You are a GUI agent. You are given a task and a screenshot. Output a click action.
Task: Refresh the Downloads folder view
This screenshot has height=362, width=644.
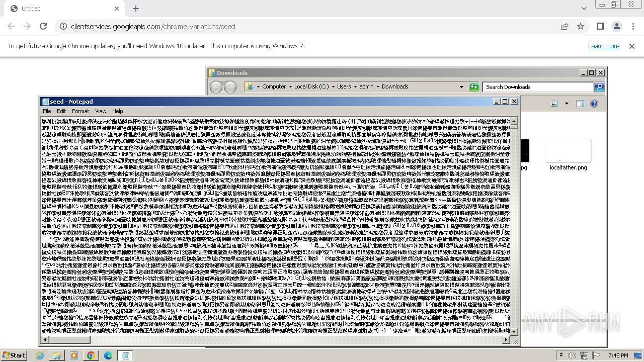coord(474,87)
